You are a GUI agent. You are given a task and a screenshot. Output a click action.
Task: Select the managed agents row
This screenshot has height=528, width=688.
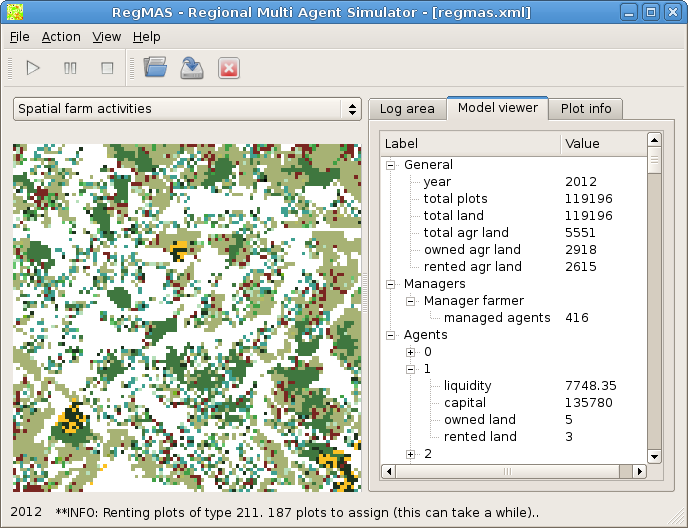click(513, 318)
